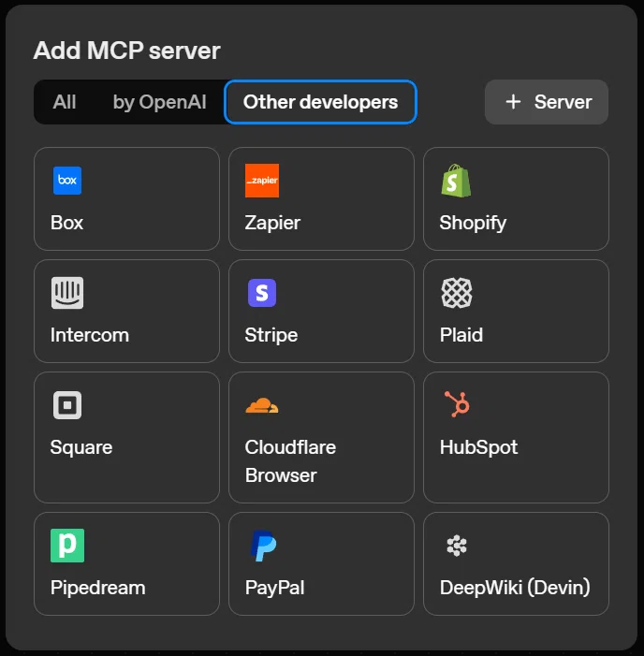
Task: Click the DeepWiki (Devin) label text
Action: 515,588
